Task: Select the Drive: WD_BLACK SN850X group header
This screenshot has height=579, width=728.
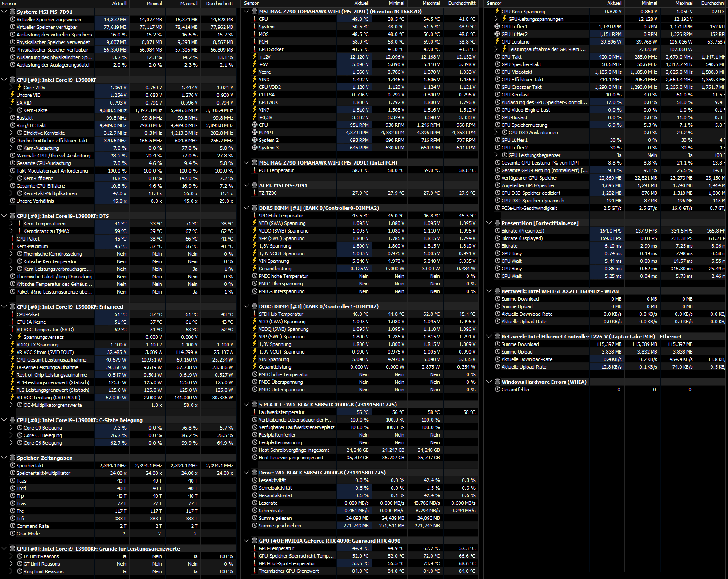Action: pyautogui.click(x=322, y=473)
